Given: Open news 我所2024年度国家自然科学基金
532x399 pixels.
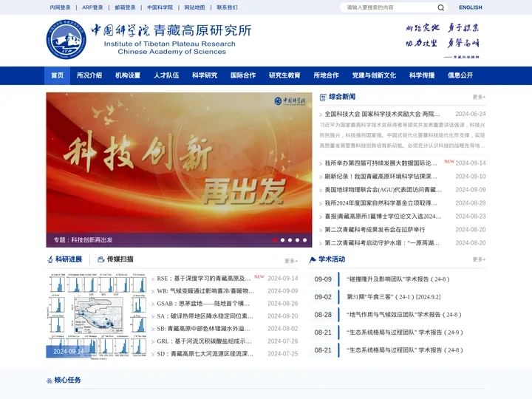Looking at the screenshot, I should point(381,203).
